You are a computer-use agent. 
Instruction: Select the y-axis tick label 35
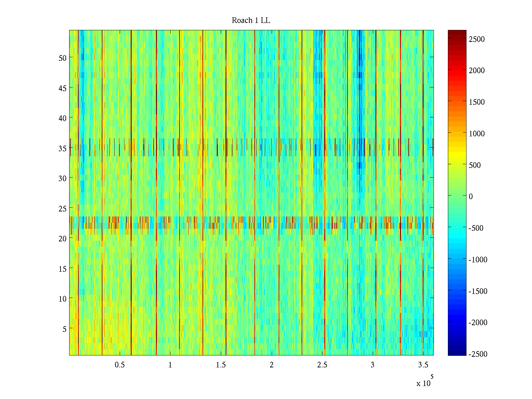[63, 148]
